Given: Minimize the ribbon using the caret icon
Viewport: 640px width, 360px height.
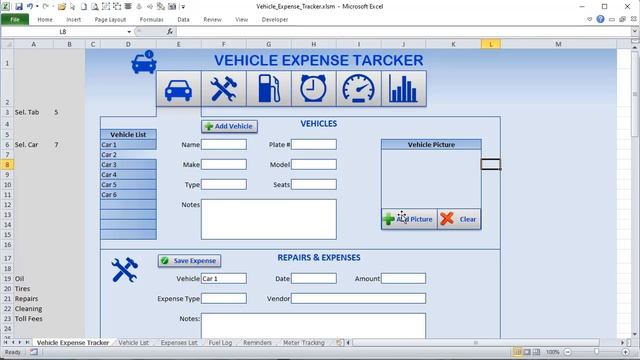Looking at the screenshot, I should 589,19.
